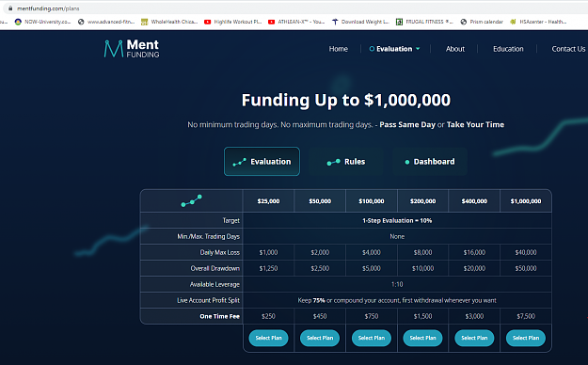Click the $250 one time fee
Screen dimensions: 588x365
[268, 316]
